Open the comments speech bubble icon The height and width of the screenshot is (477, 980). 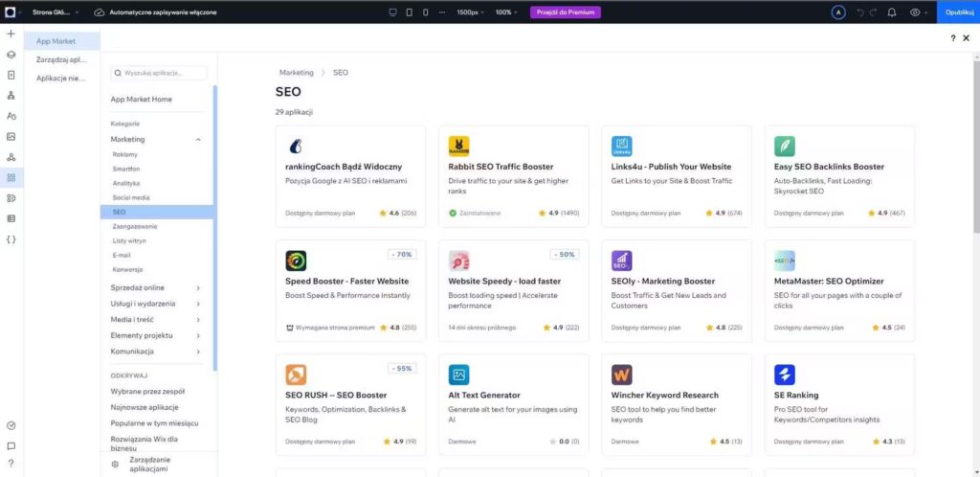(11, 446)
